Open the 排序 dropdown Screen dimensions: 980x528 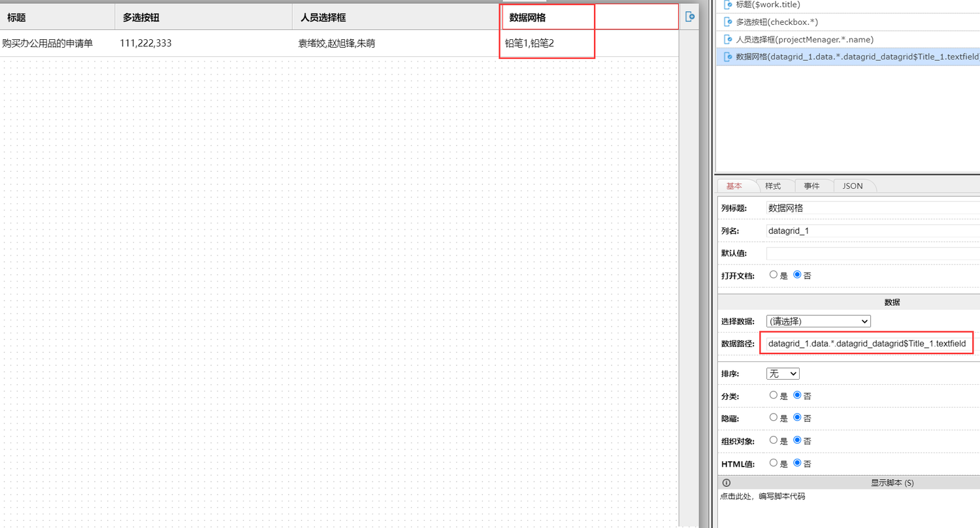point(783,374)
